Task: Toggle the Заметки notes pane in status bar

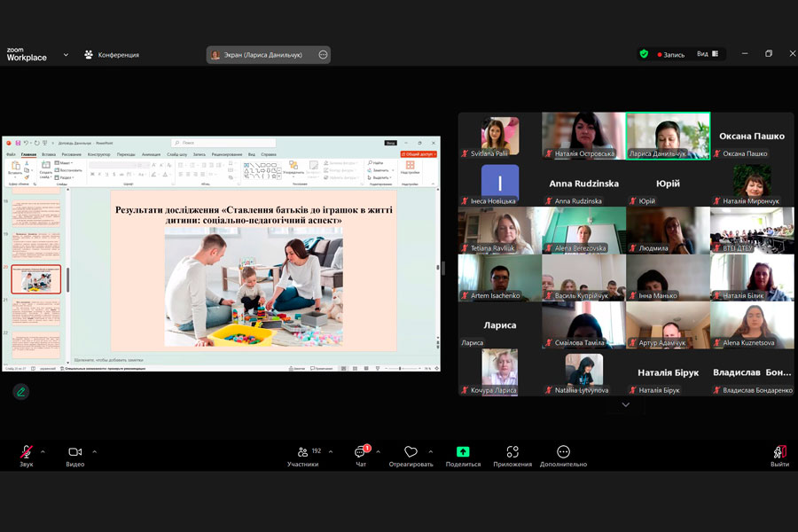Action: [297, 368]
